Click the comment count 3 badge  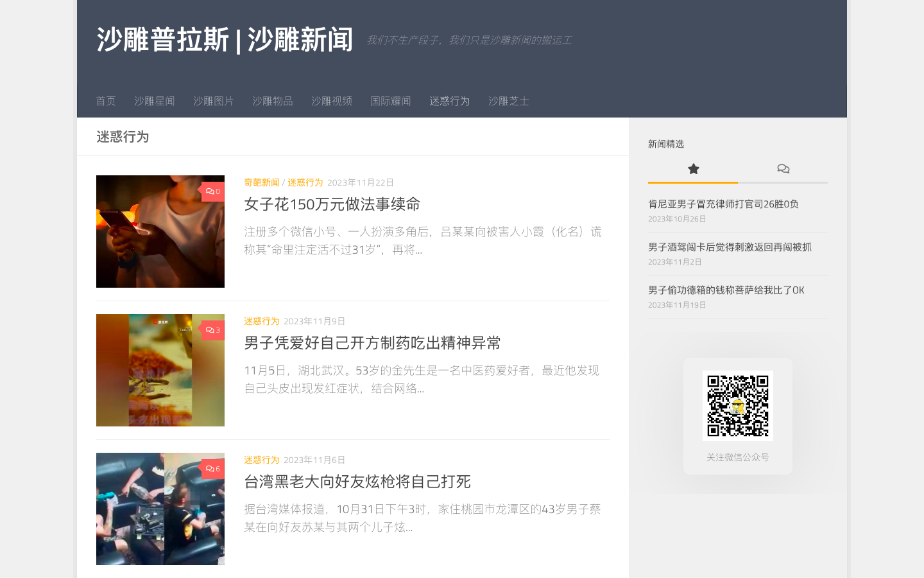212,330
